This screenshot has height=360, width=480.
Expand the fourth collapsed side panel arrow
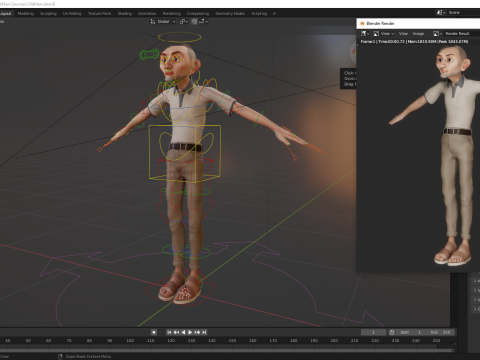pyautogui.click(x=475, y=309)
